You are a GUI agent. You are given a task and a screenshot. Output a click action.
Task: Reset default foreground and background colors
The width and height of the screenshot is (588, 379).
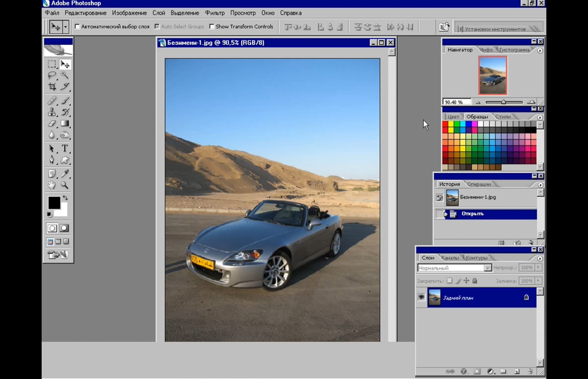pyautogui.click(x=49, y=214)
